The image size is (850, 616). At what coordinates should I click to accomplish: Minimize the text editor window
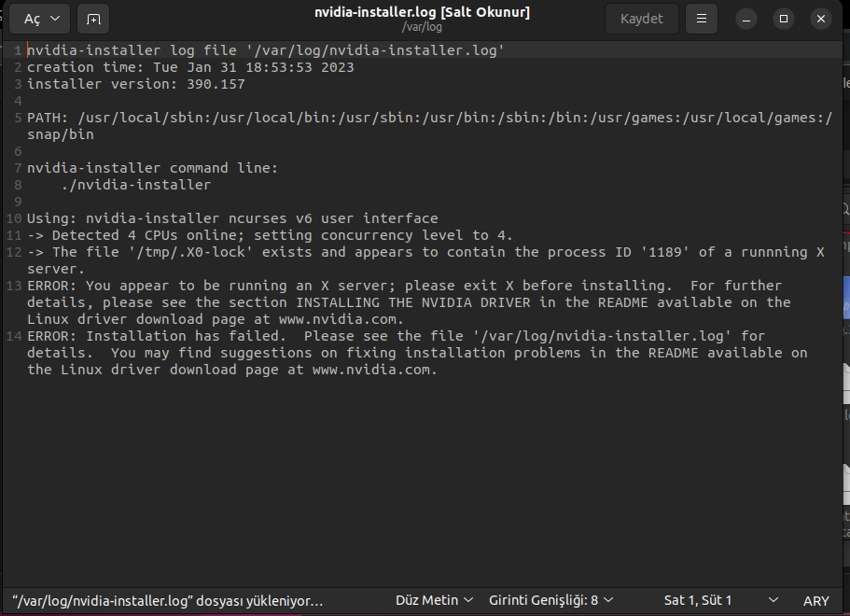coord(746,19)
